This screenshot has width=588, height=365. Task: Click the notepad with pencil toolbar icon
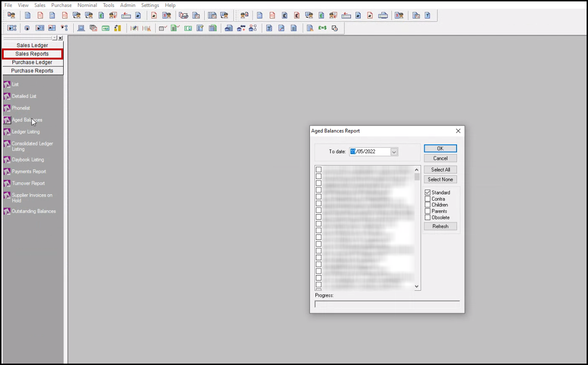[x=200, y=28]
